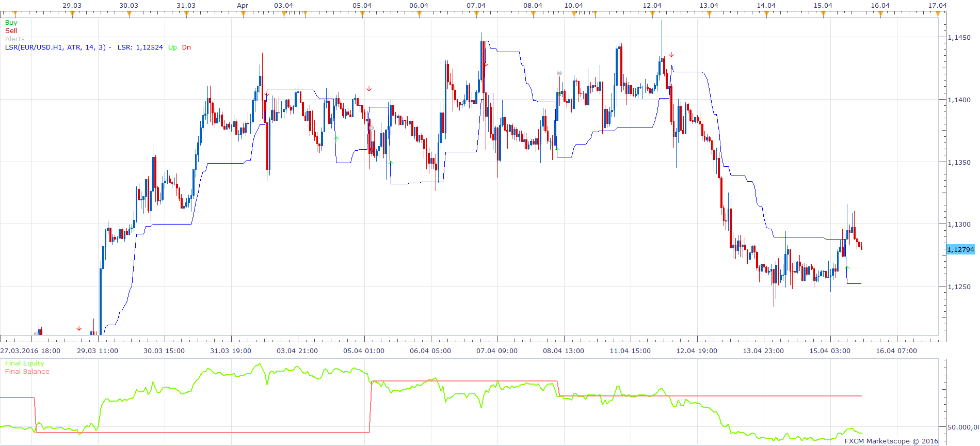The image size is (980, 446).
Task: Click the 1,1250 price axis label
Action: point(959,287)
